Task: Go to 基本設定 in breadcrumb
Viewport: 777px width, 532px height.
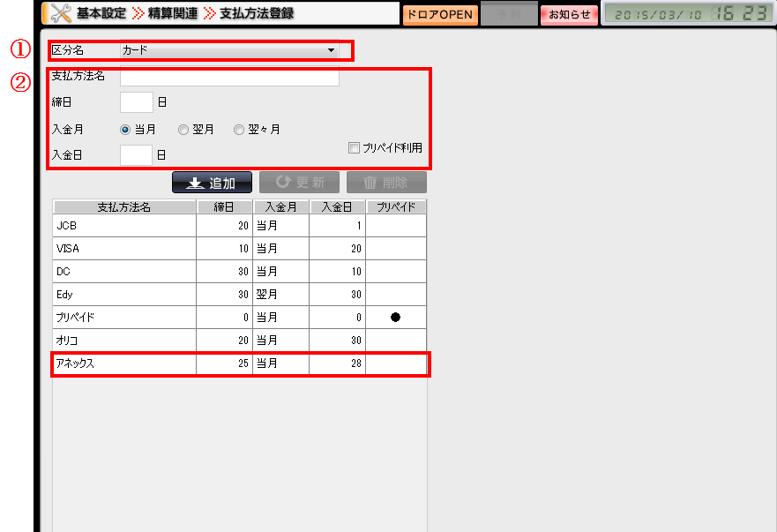Action: (x=101, y=14)
